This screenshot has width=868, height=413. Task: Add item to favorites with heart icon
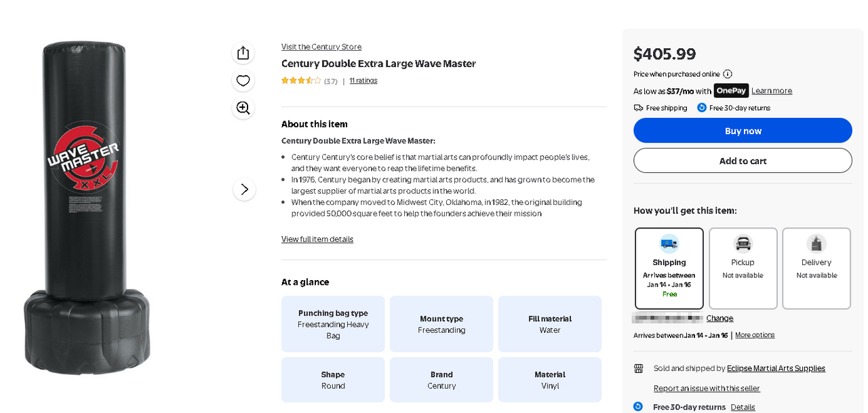click(x=243, y=81)
